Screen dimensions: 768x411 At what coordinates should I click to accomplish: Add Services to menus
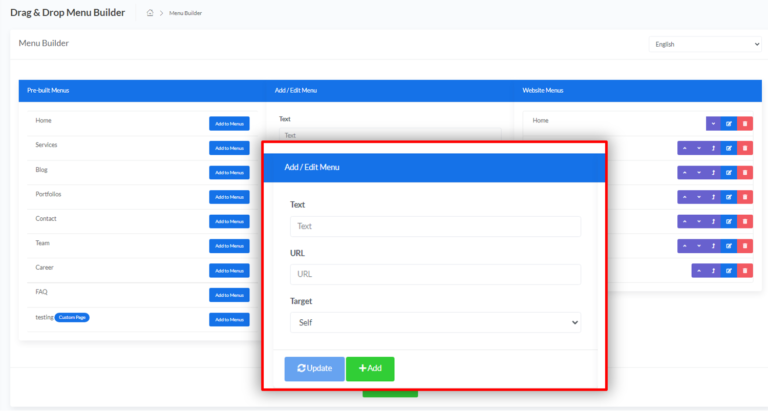[229, 148]
